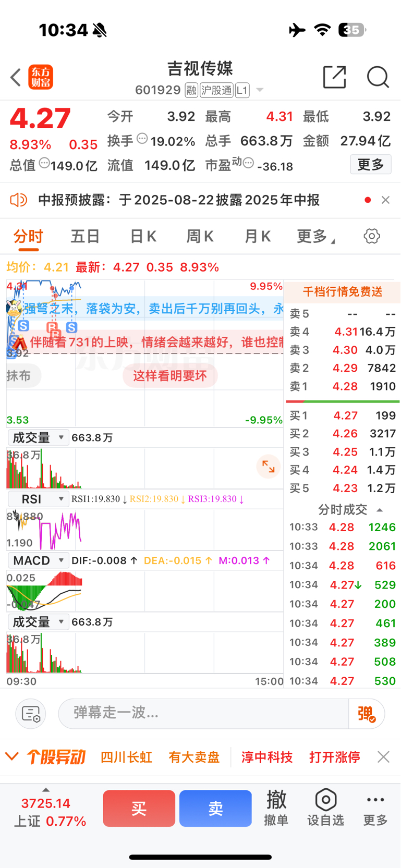Tap the info circle beside 总值

(44, 163)
